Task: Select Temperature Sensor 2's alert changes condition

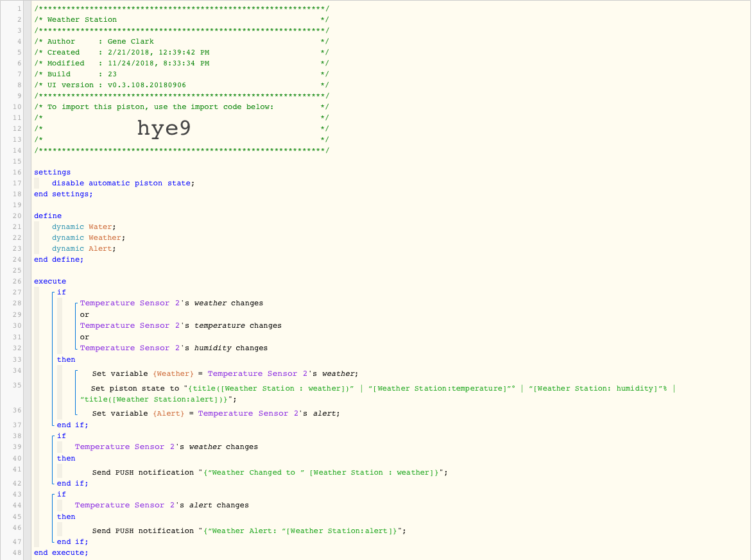Action: point(162,505)
